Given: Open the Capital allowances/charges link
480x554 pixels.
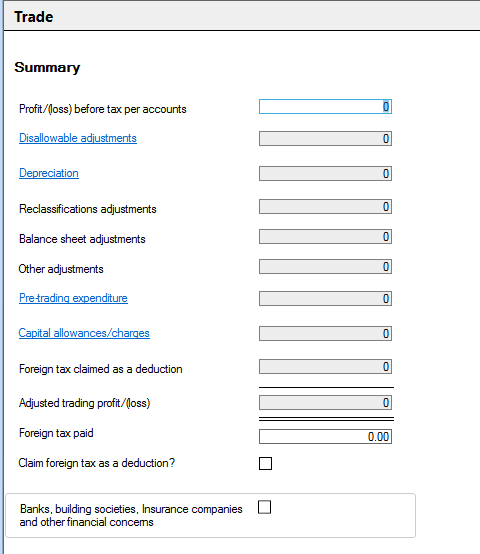Looking at the screenshot, I should (x=84, y=333).
